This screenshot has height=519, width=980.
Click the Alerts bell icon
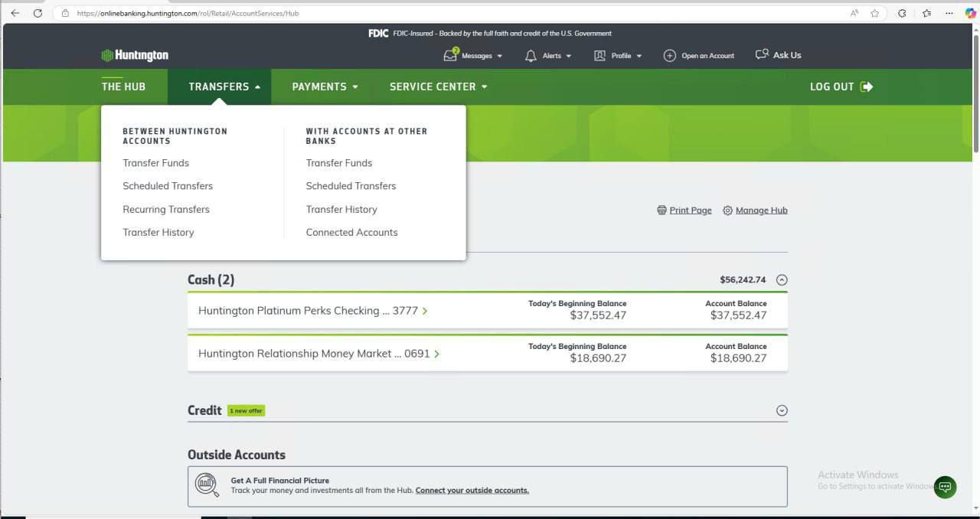(531, 56)
